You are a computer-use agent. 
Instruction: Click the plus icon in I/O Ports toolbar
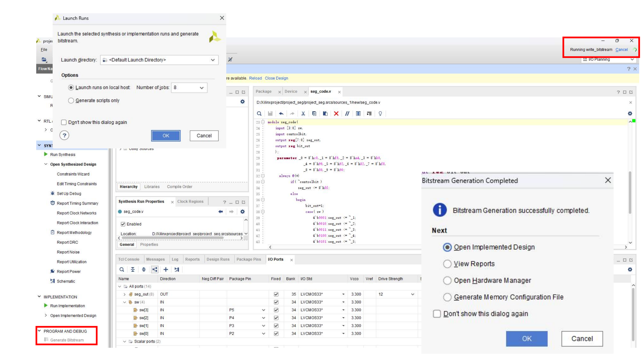click(165, 269)
